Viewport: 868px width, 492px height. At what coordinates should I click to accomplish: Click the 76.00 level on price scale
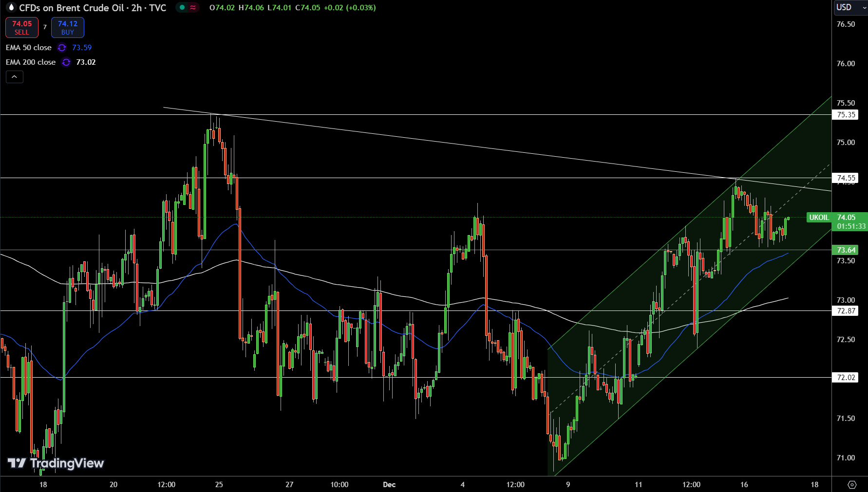coord(846,64)
